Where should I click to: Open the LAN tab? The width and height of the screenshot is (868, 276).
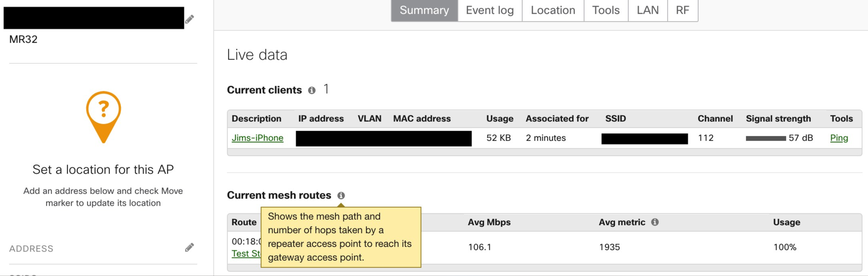(x=647, y=10)
